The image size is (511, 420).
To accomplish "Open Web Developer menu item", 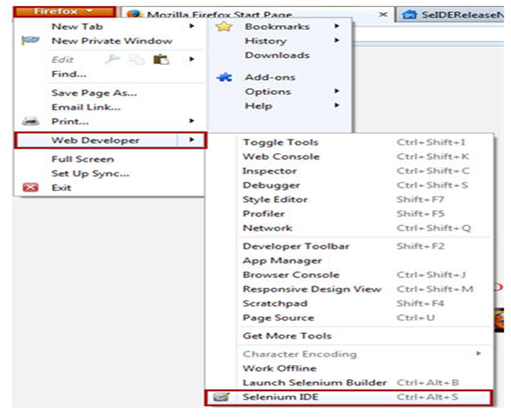I will [110, 140].
